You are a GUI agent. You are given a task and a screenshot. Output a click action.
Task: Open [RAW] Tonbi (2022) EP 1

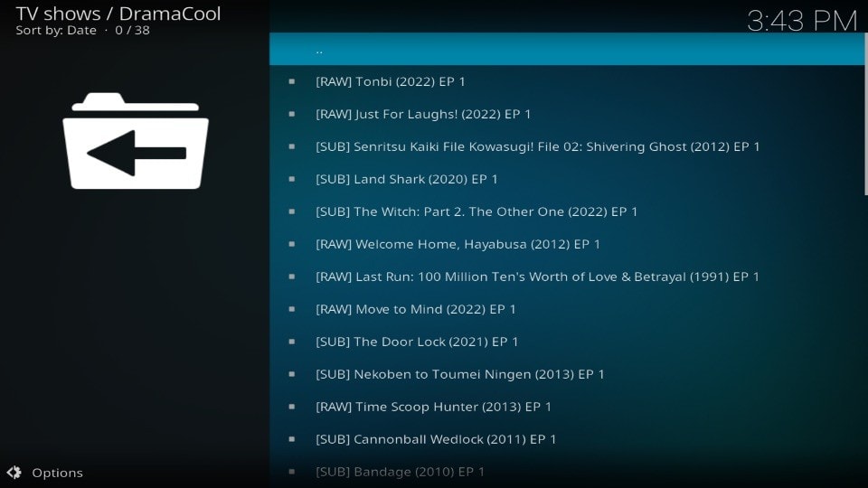tap(566, 81)
